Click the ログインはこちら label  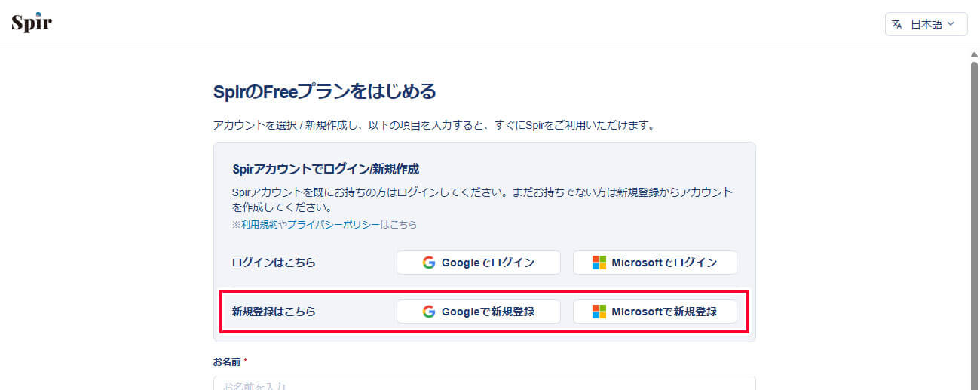coord(274,263)
